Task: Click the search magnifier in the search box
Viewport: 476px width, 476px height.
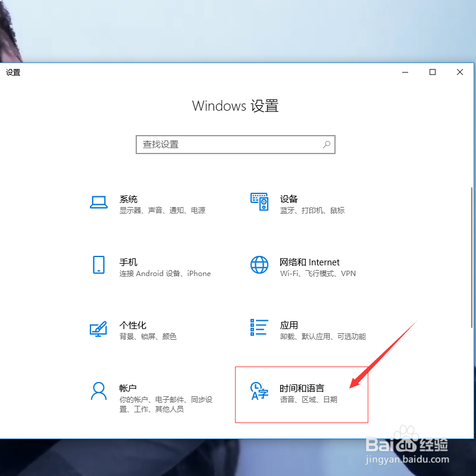Action: pos(327,145)
